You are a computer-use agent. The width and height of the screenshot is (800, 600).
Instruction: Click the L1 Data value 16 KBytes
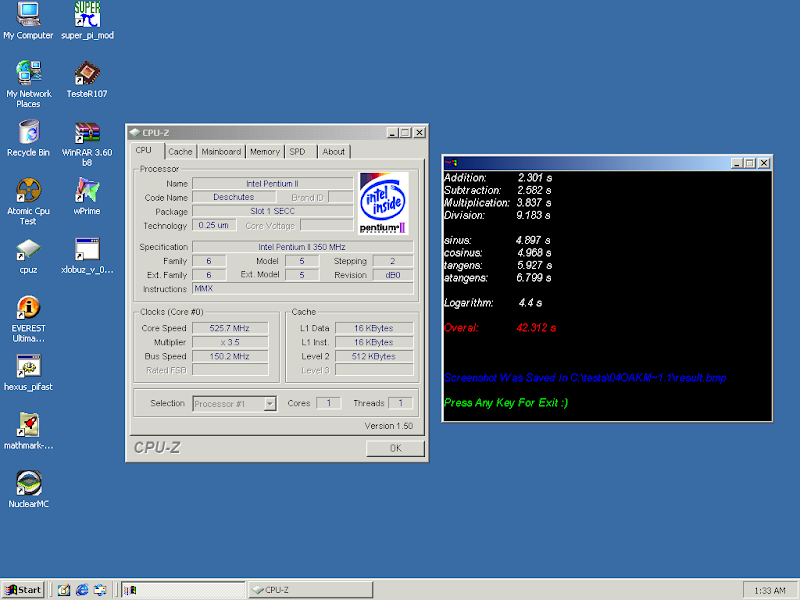click(x=373, y=328)
